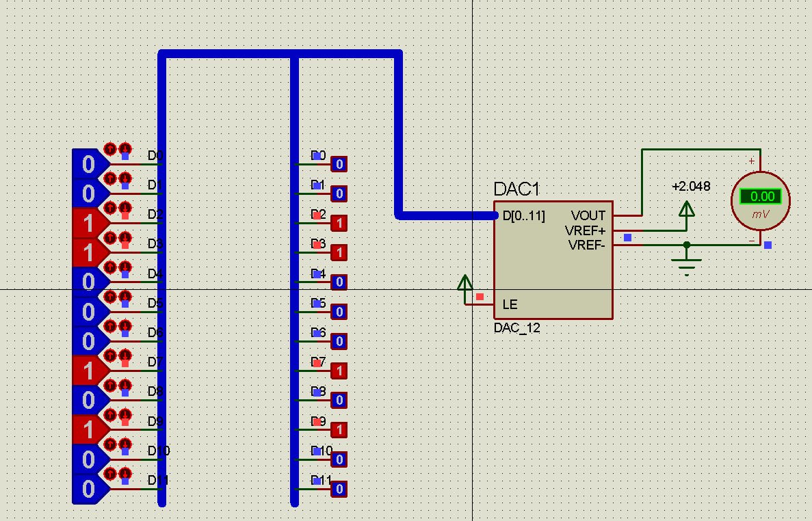Toggle the D0 logic state input
The width and height of the screenshot is (812, 521).
(90, 164)
